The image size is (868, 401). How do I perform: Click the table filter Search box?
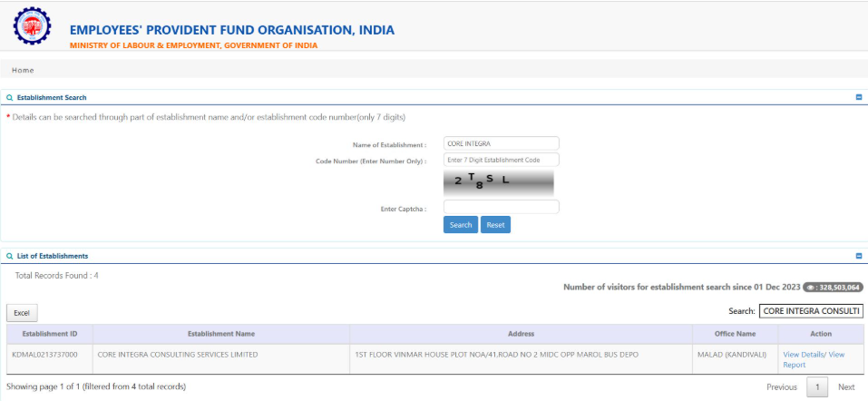tap(811, 311)
